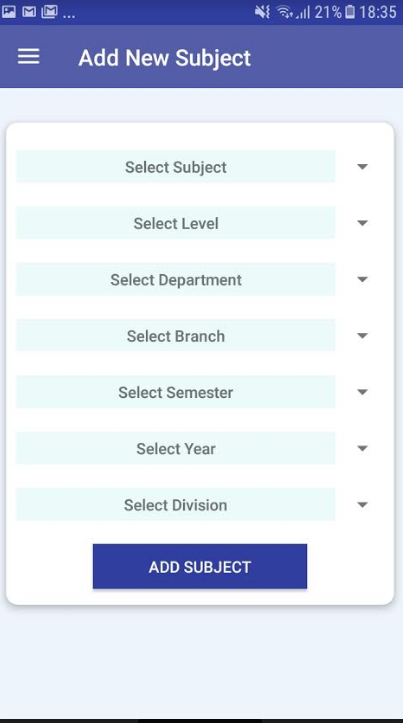Tap the muted sound status icon

[x=262, y=12]
